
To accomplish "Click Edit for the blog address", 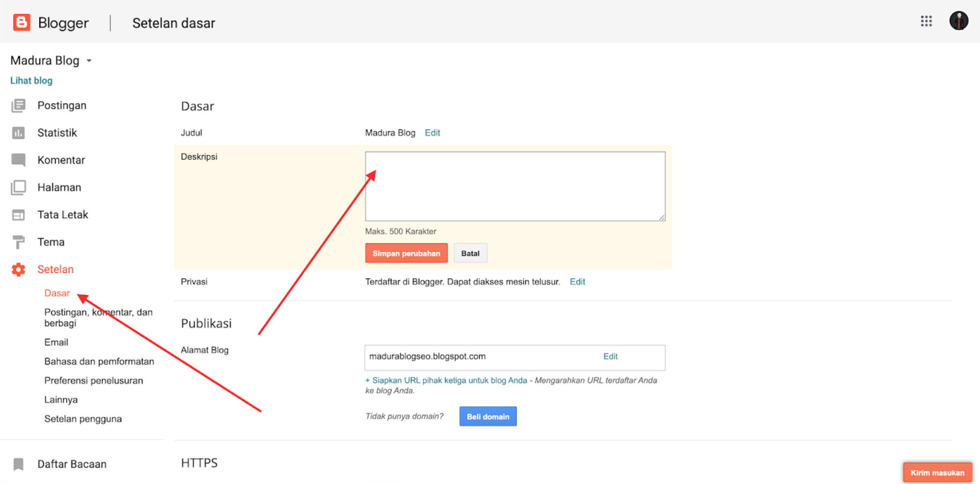I will pyautogui.click(x=610, y=356).
